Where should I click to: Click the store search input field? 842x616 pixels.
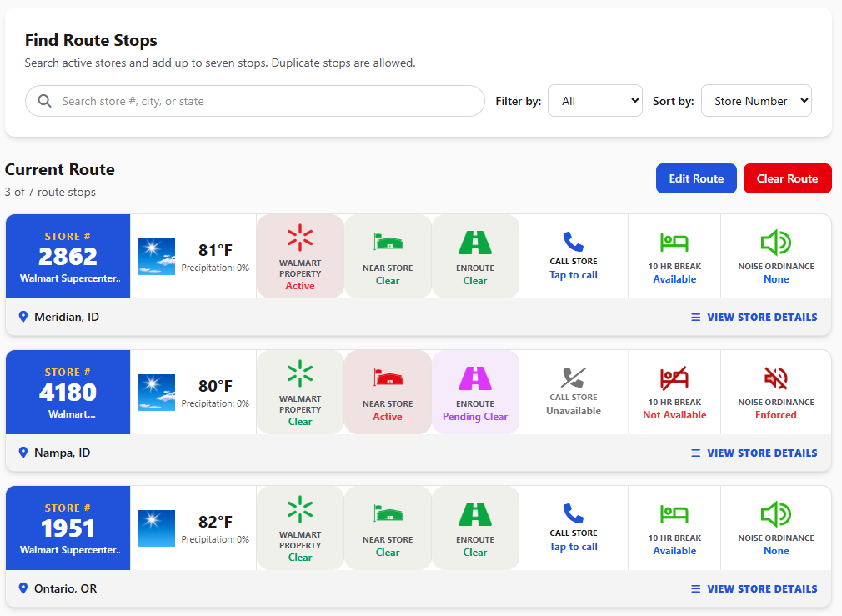coord(255,101)
